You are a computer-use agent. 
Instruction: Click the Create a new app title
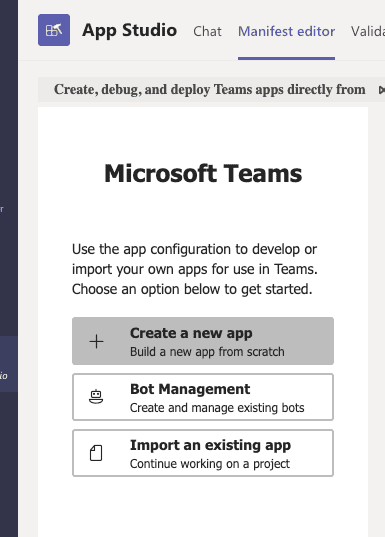pyautogui.click(x=191, y=333)
